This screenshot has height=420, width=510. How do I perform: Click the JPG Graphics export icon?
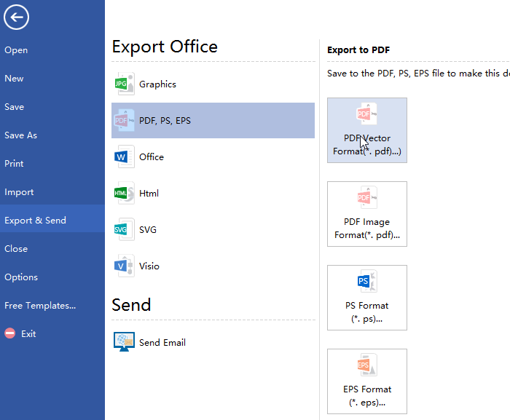[x=125, y=84]
